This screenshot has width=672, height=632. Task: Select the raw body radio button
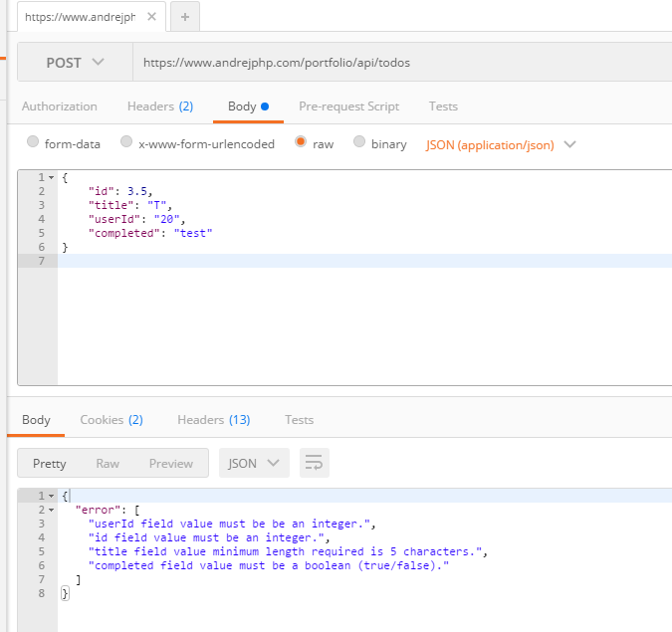tap(301, 141)
